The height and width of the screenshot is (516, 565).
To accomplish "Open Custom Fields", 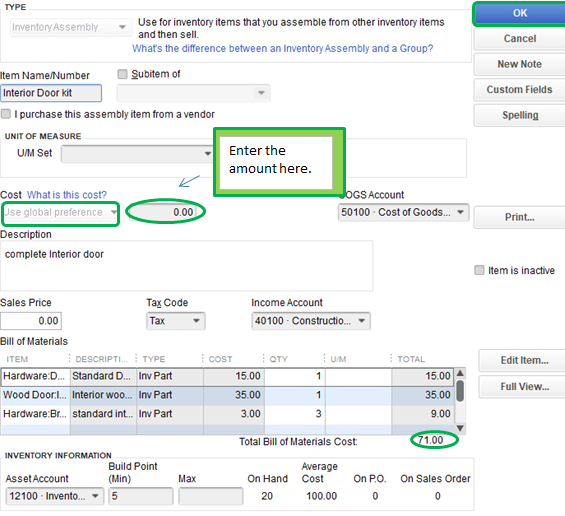I will pos(520,90).
